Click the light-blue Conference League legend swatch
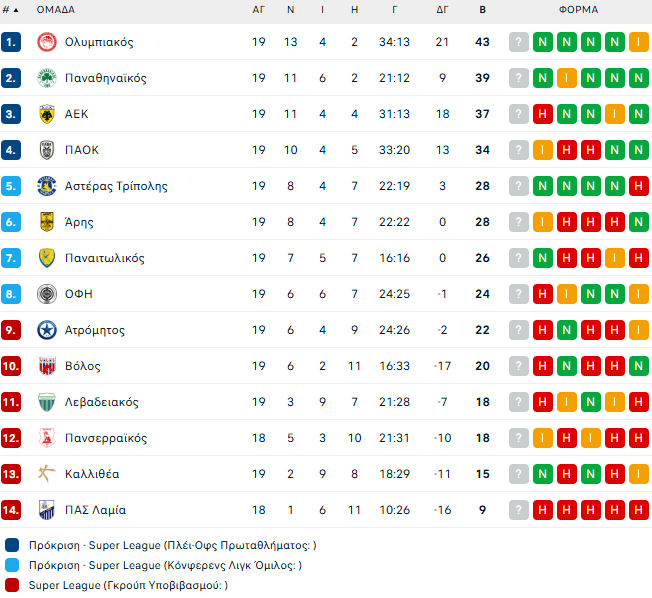Screen dimensions: 652x598 click(x=11, y=565)
